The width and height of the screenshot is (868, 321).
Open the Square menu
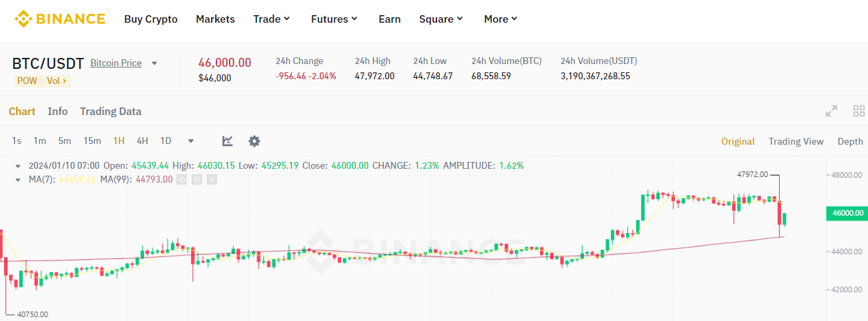click(441, 19)
